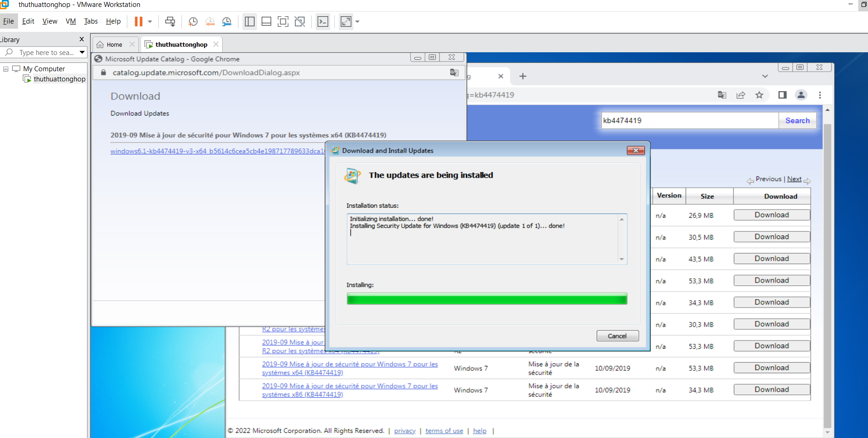Click the kb4474419 catalog search field
The height and width of the screenshot is (438, 868).
coord(689,121)
